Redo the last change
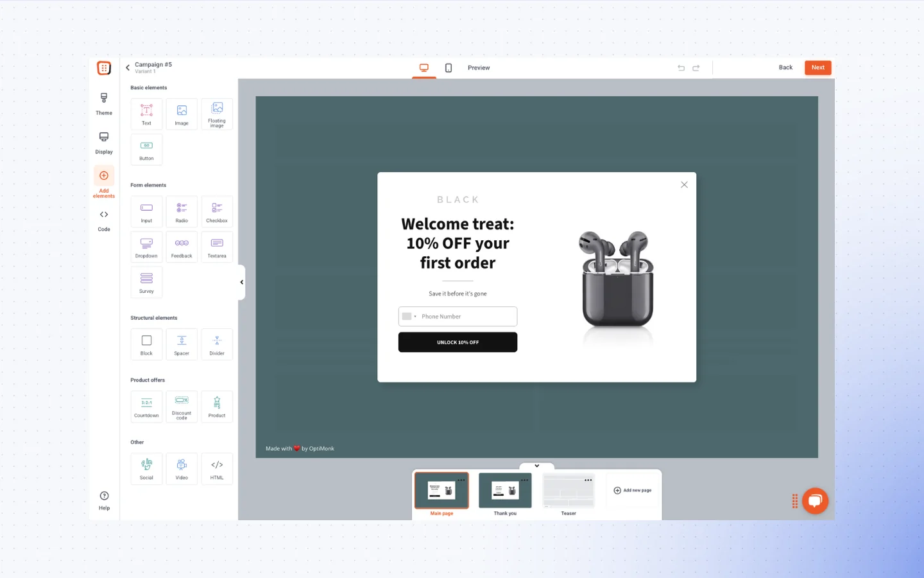This screenshot has width=924, height=578. 696,68
